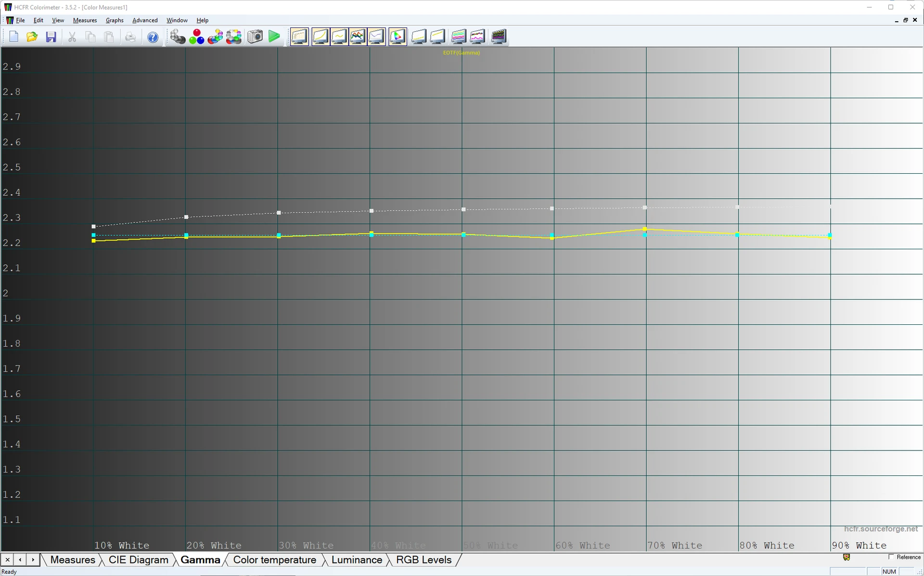Open the File menu

(x=20, y=20)
